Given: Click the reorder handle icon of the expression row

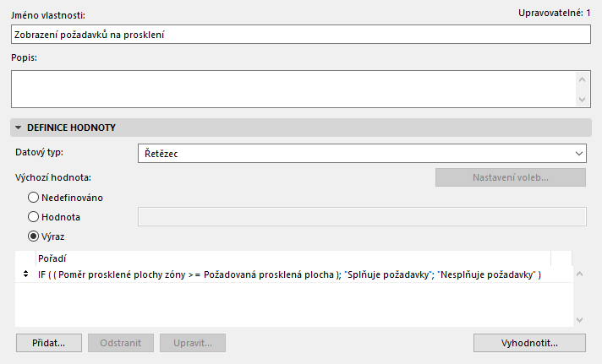Looking at the screenshot, I should click(x=23, y=275).
